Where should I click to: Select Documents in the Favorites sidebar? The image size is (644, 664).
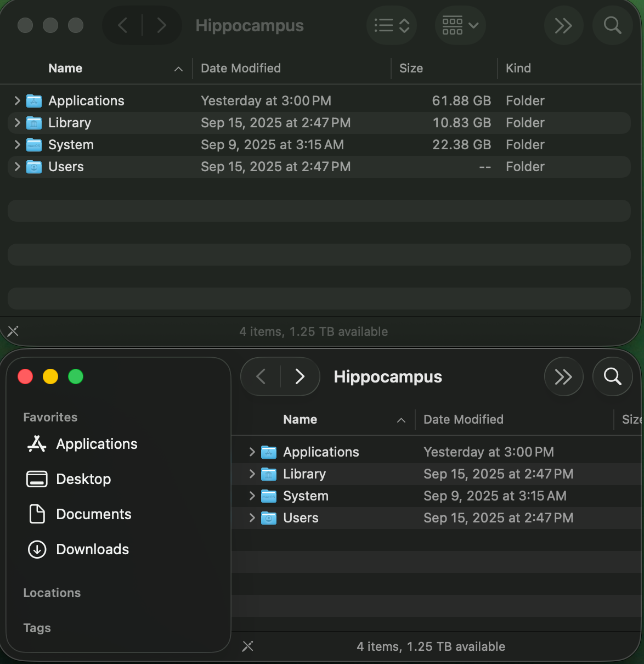(93, 514)
